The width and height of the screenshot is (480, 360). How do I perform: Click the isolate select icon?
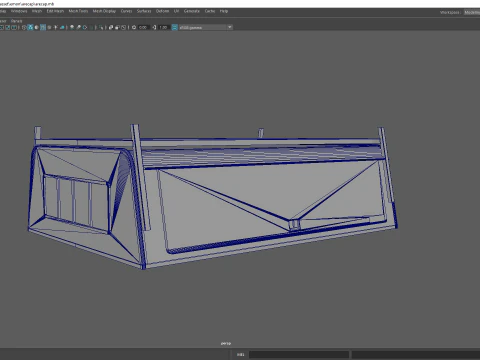click(x=101, y=27)
